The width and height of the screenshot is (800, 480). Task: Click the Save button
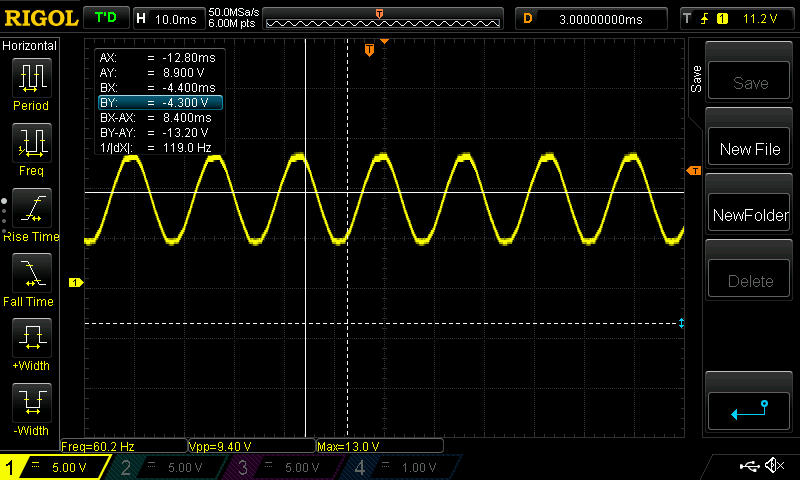click(x=749, y=82)
